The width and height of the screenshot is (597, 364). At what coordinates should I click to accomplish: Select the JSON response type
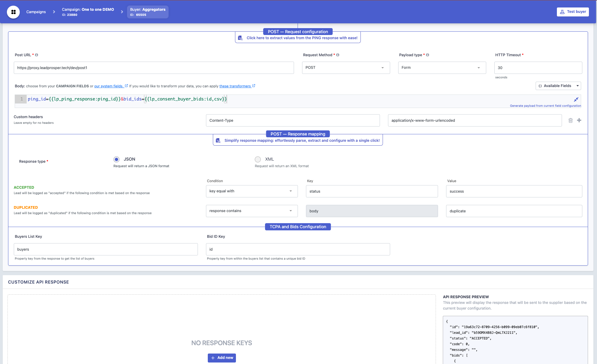(x=116, y=159)
